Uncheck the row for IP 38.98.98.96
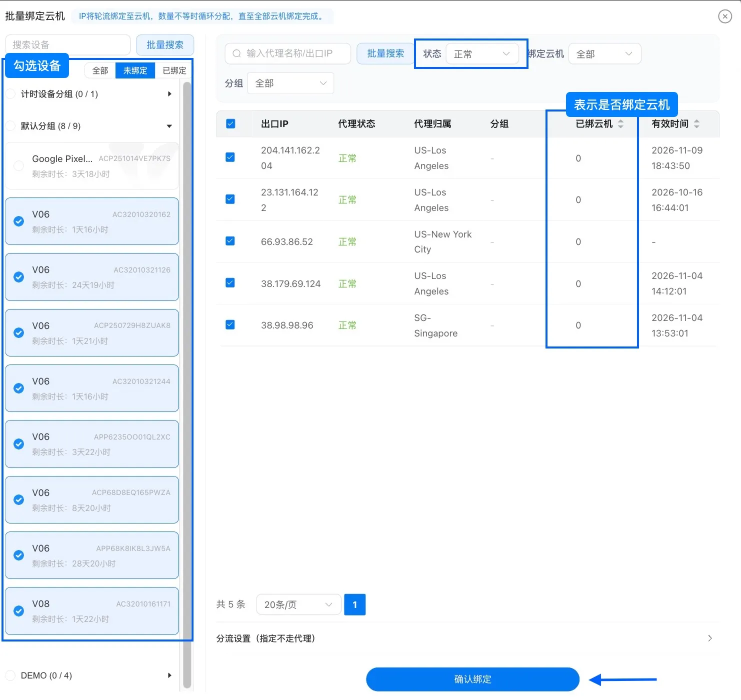The height and width of the screenshot is (700, 741). point(230,325)
